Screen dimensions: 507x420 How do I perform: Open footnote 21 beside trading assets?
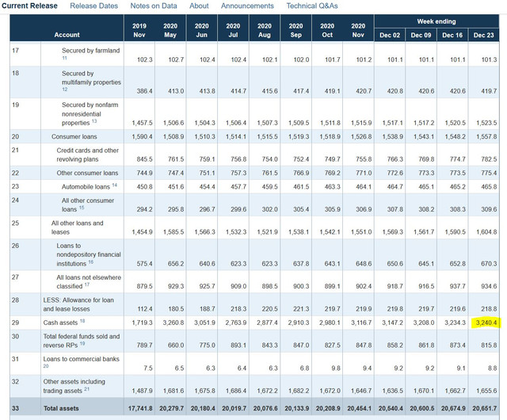click(86, 388)
